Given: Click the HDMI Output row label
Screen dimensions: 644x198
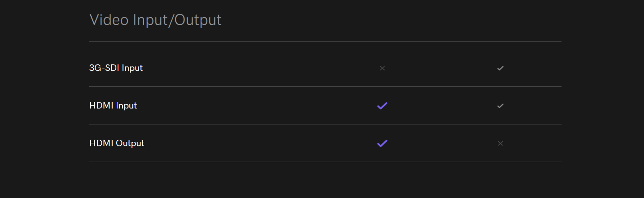Looking at the screenshot, I should (117, 143).
